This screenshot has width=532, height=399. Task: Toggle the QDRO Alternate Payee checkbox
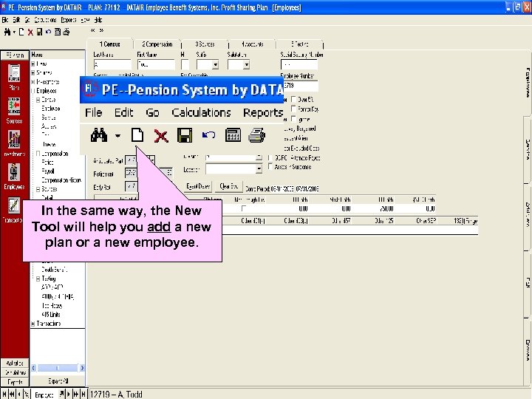click(270, 158)
